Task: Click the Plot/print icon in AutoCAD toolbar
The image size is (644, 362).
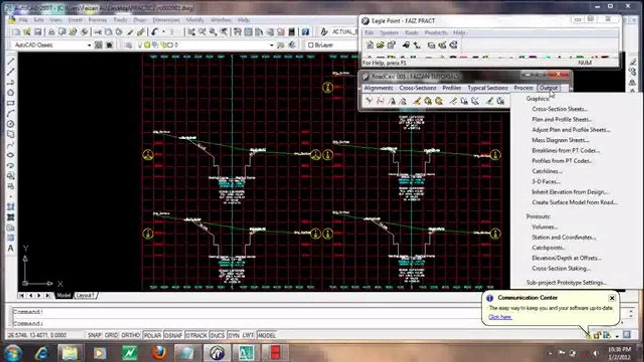Action: 51,32
